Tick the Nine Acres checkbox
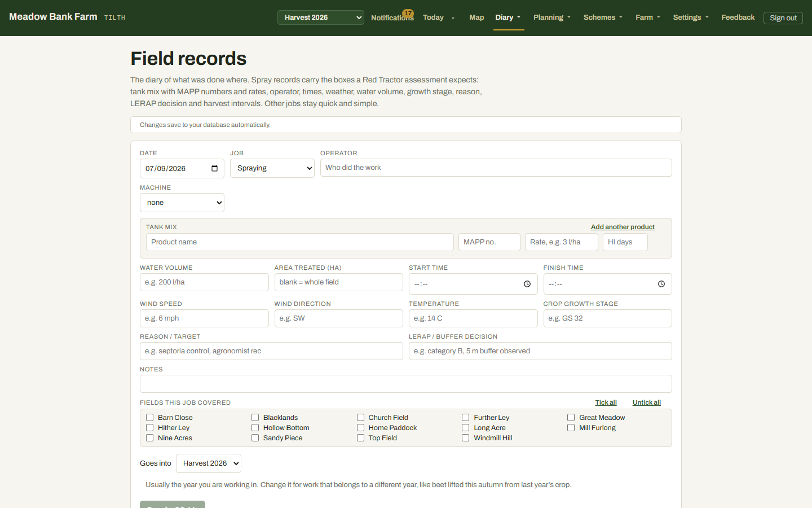The width and height of the screenshot is (812, 508). tap(150, 438)
